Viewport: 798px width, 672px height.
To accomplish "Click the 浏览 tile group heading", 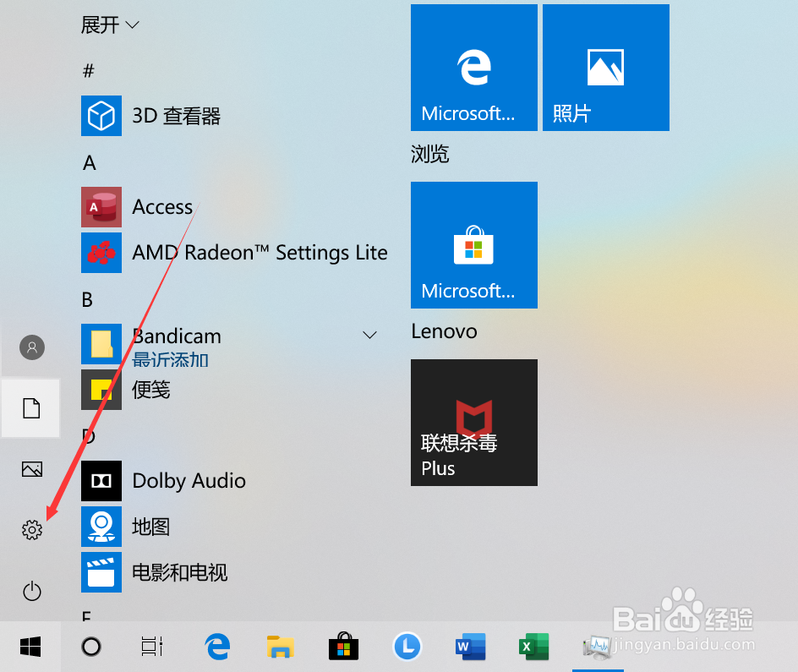I will [429, 154].
